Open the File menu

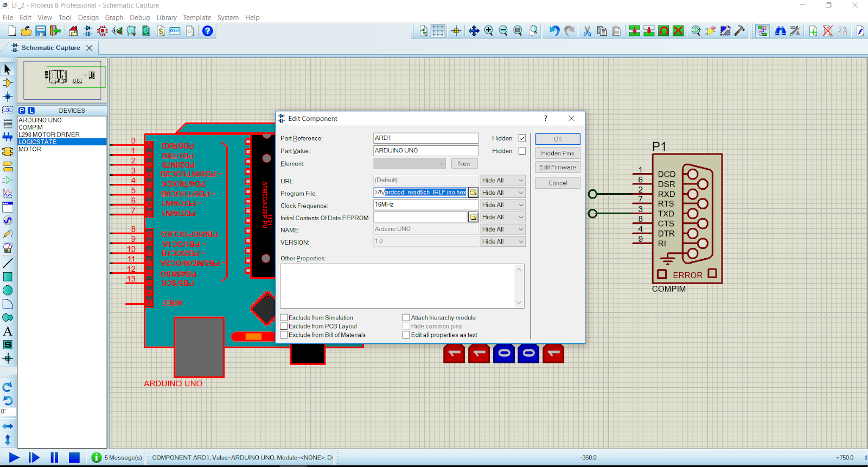tap(8, 17)
